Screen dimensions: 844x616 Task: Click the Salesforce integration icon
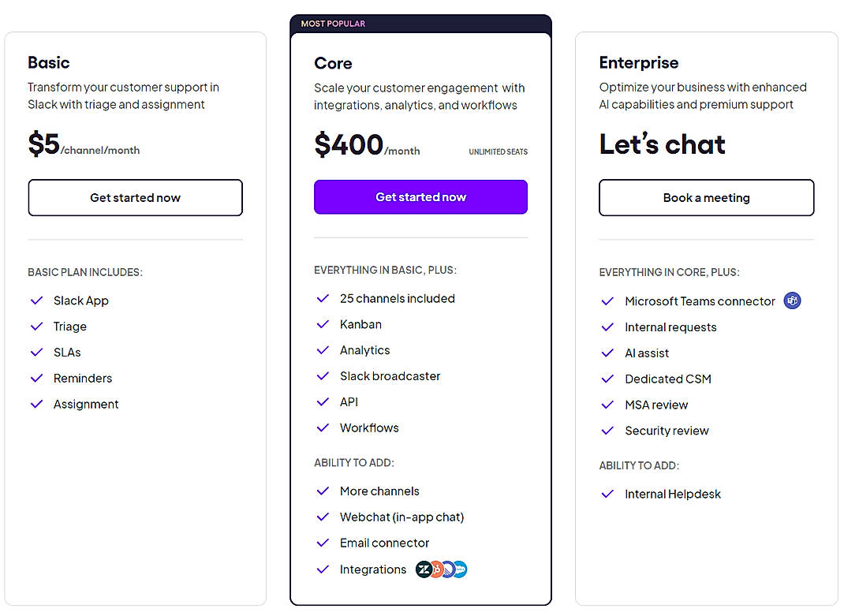(x=461, y=569)
